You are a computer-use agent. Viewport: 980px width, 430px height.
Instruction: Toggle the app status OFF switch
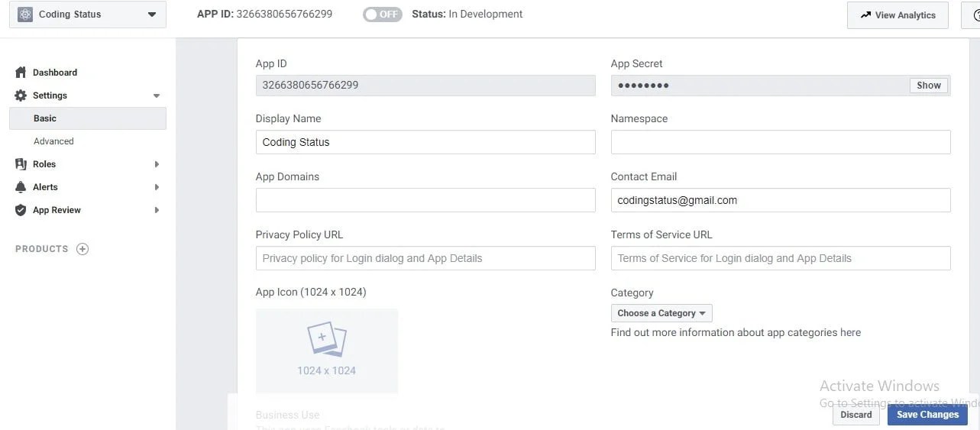click(x=382, y=15)
